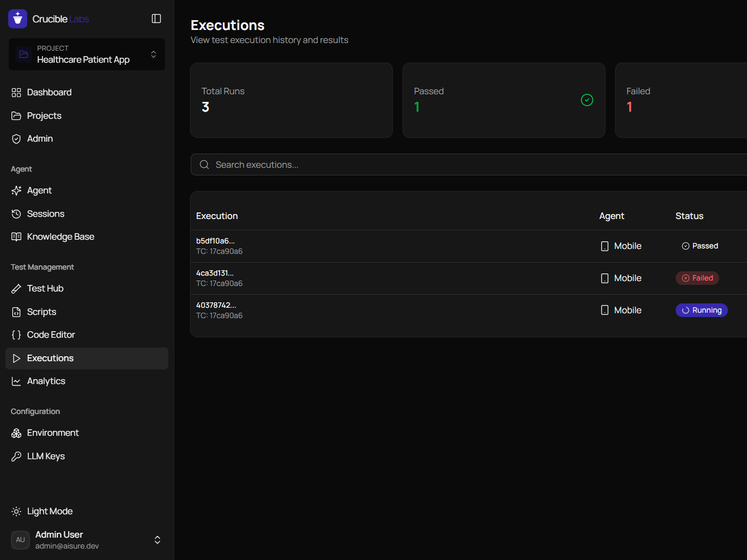Open execution b5df10a6...

click(215, 241)
